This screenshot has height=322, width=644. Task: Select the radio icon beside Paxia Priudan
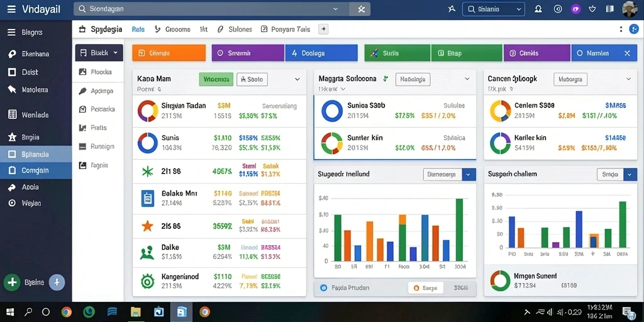tap(323, 288)
